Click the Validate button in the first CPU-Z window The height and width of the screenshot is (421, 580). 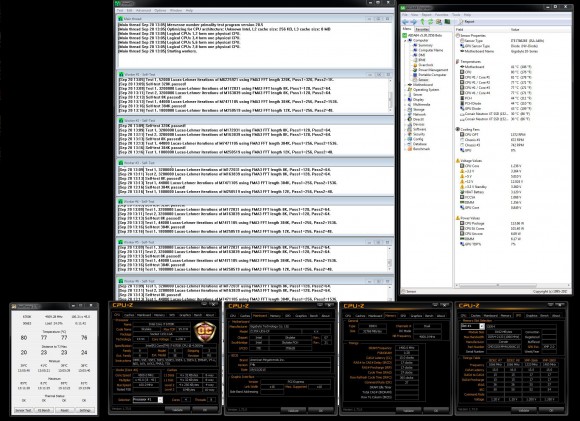point(178,410)
